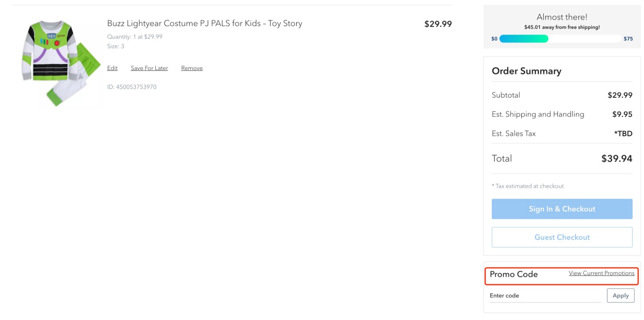Click the Edit link for the pajama item
The width and height of the screenshot is (644, 320).
pos(112,68)
